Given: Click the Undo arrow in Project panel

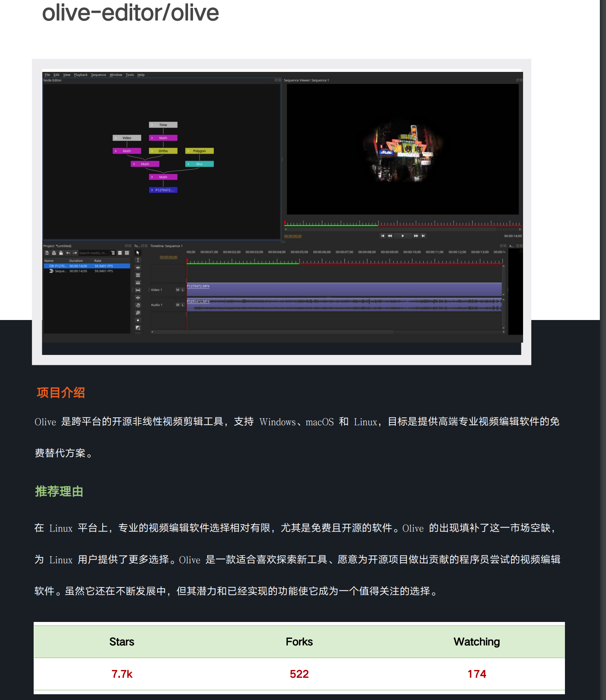Looking at the screenshot, I should [68, 253].
